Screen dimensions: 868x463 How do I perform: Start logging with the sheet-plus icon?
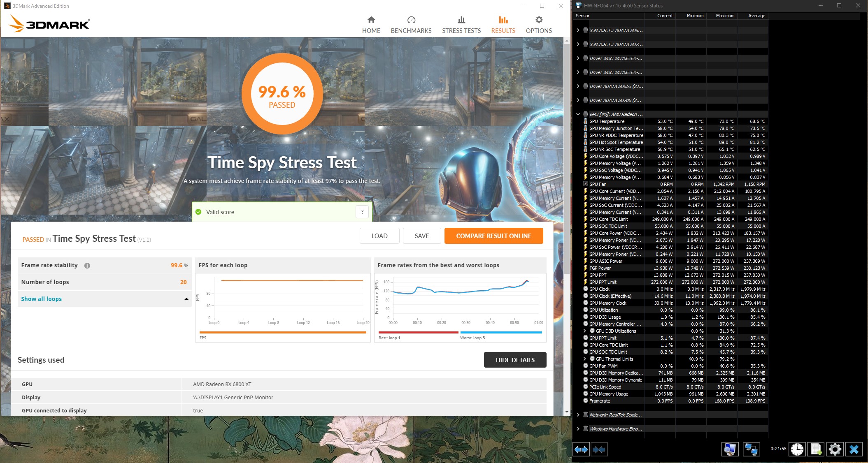(816, 449)
